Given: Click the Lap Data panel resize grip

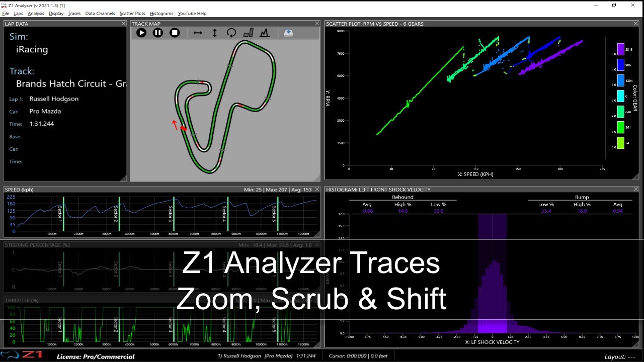Looking at the screenshot, I should point(124,178).
